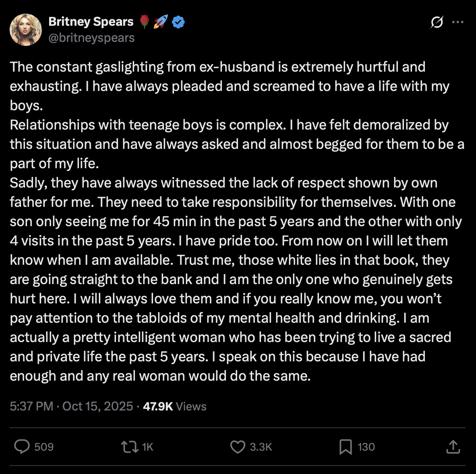Viewport: 476px width, 474px height.
Task: Click the Oct 15, 2025 date
Action: [x=98, y=406]
